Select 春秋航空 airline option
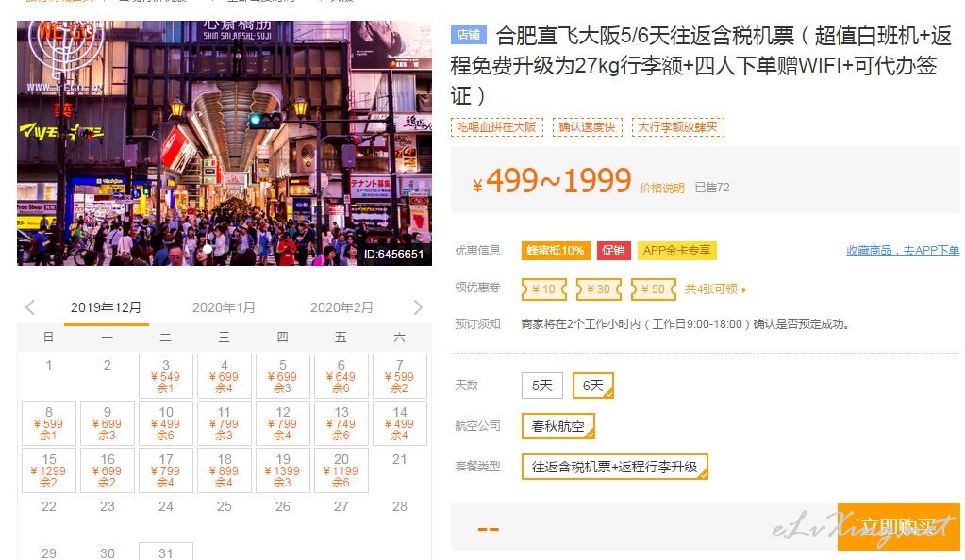Screen dimensions: 965x560 pyautogui.click(x=558, y=426)
